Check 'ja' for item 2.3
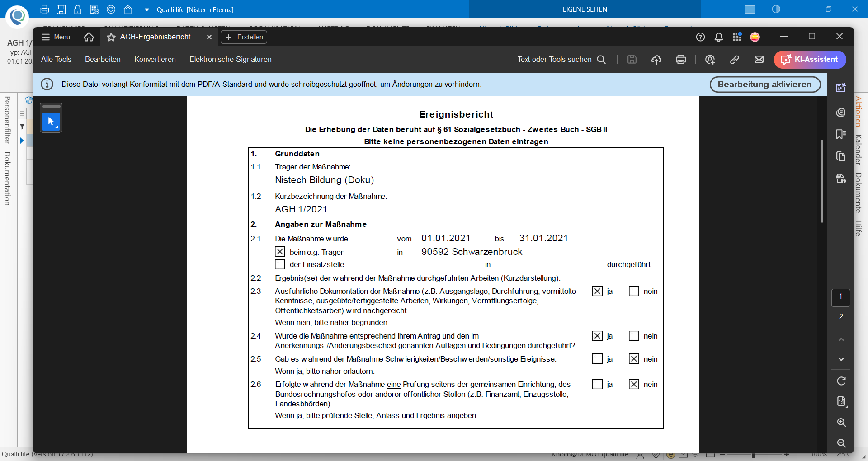The height and width of the screenshot is (461, 868). [597, 291]
